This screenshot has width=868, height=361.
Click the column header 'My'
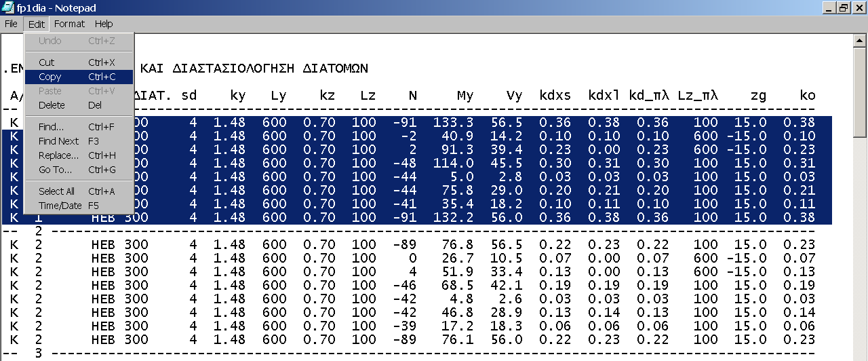[x=465, y=96]
